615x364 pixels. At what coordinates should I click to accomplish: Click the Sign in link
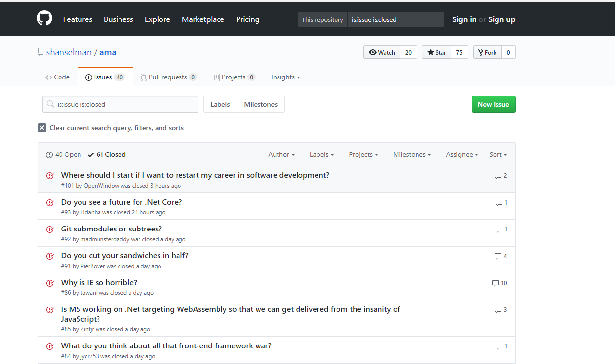(x=464, y=19)
